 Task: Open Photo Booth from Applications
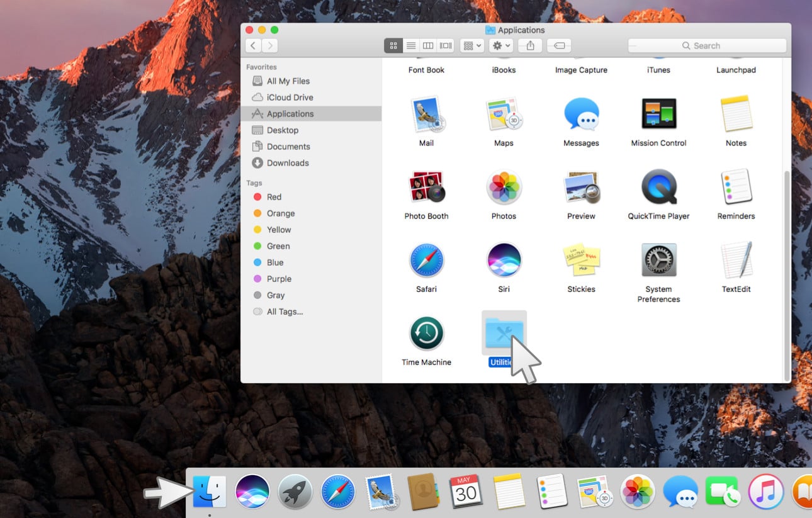pyautogui.click(x=426, y=188)
